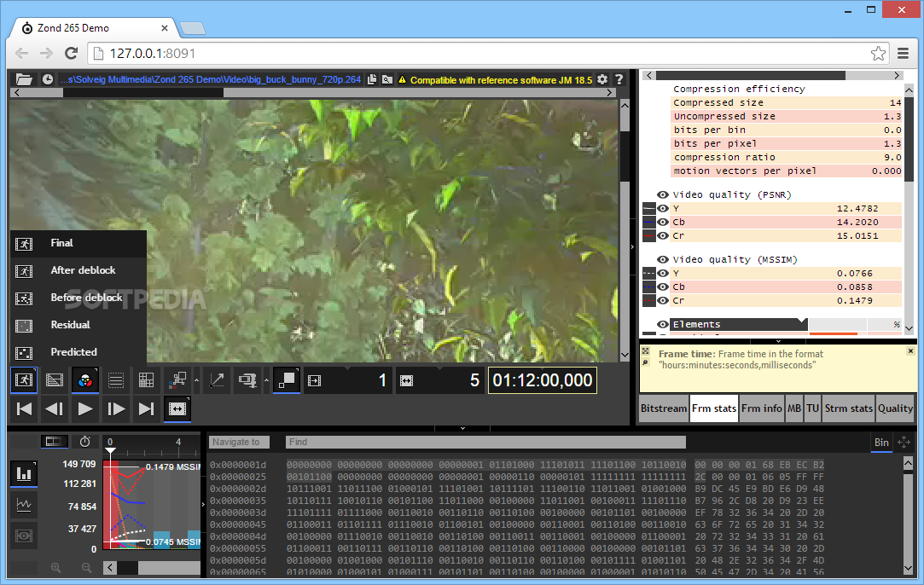Expand arrow next to partition tree icon
This screenshot has width=924, height=585.
196,380
